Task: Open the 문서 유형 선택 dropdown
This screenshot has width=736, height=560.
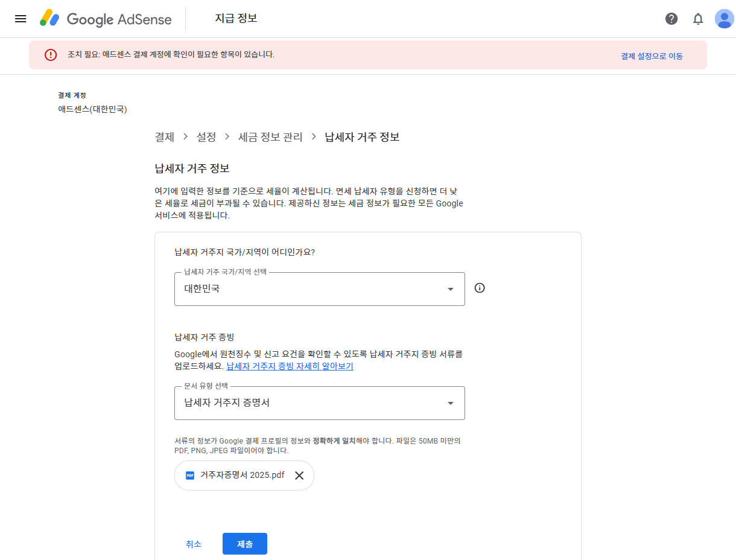Action: point(320,402)
